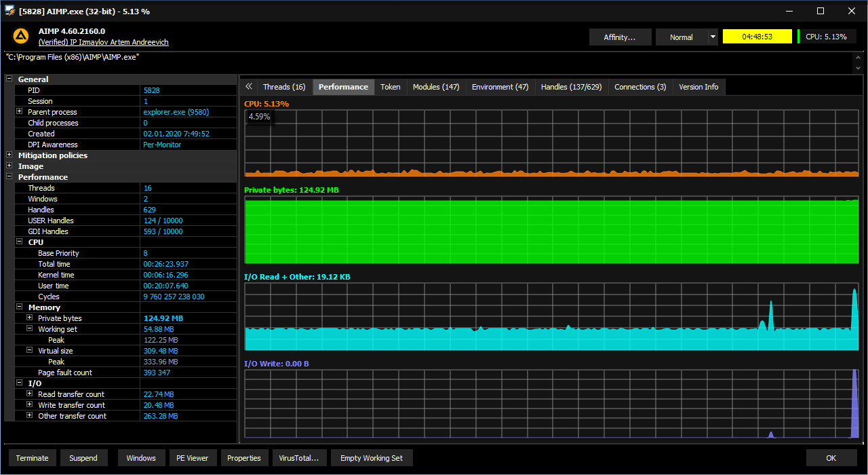Viewport: 868px width, 475px height.
Task: Select the Created date 02.01.2020 7:49:52
Action: click(x=176, y=134)
